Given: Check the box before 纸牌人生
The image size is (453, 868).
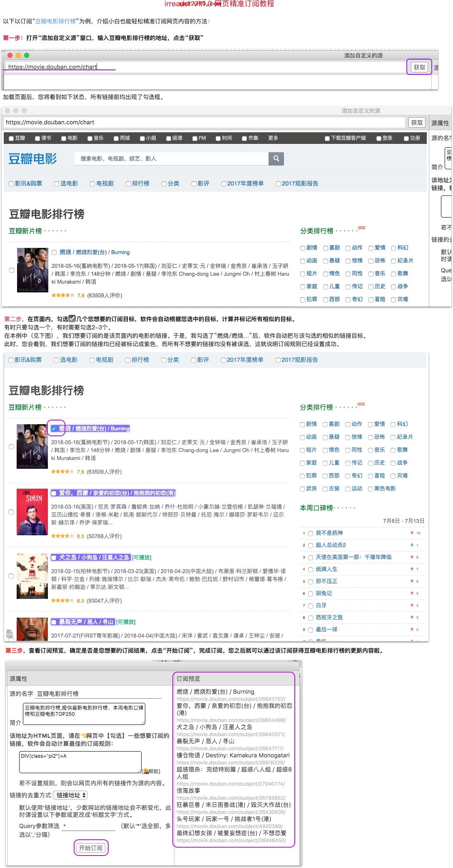Looking at the screenshot, I should point(311,569).
